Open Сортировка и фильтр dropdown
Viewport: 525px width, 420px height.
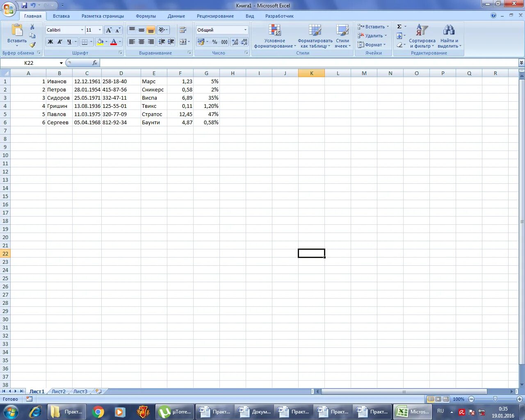(x=422, y=36)
